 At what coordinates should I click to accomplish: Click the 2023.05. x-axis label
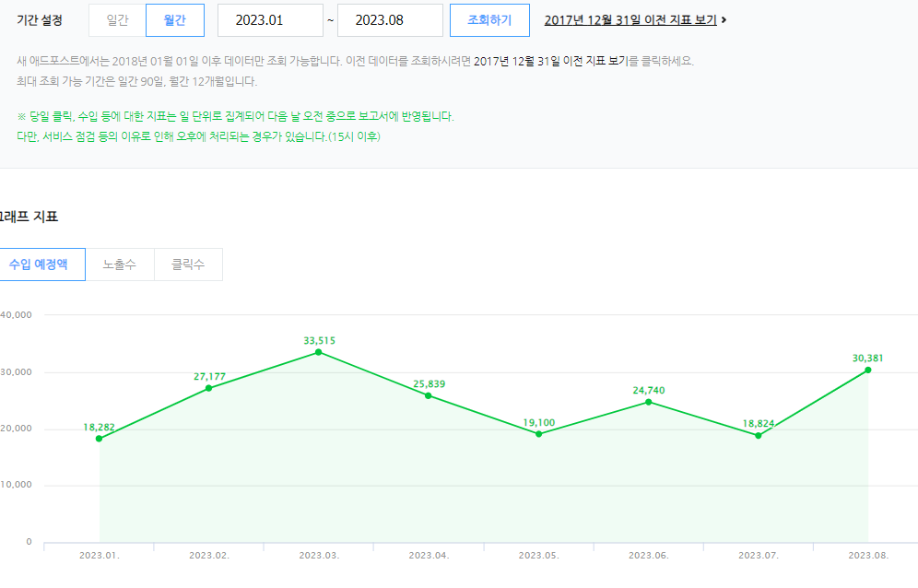coord(538,556)
